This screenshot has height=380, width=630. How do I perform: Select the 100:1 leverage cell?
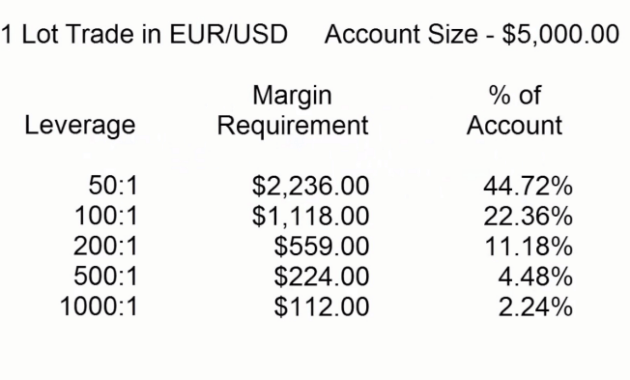106,216
